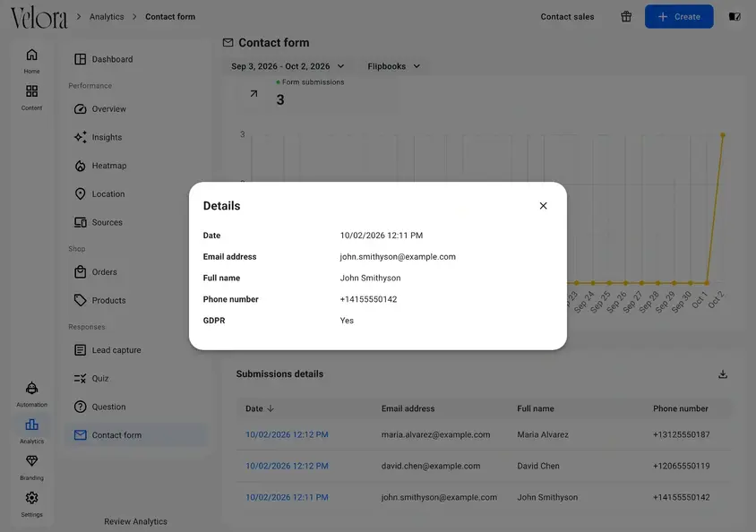The image size is (756, 532).
Task: Click Analytics breadcrumb link
Action: coord(107,16)
